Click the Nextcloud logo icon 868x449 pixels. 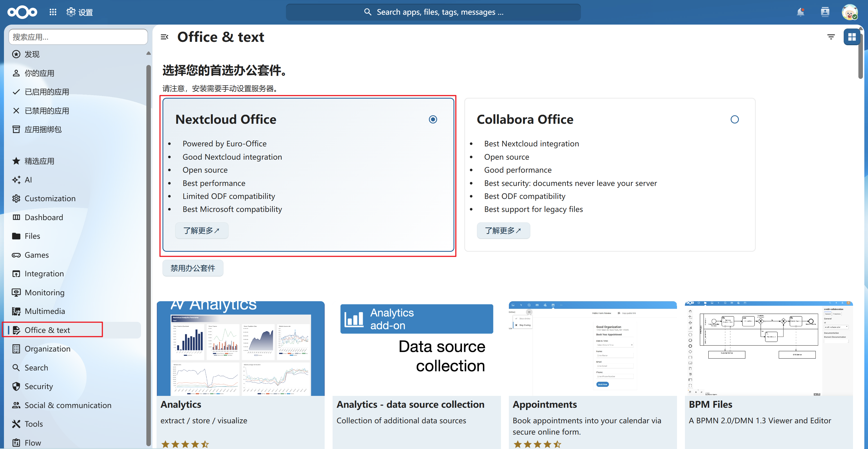pyautogui.click(x=22, y=12)
